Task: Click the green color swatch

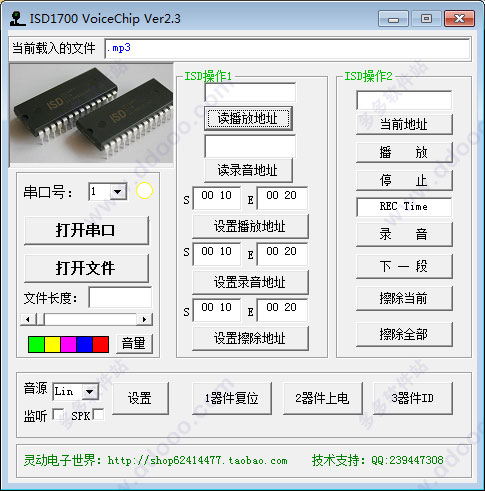Action: (36, 344)
